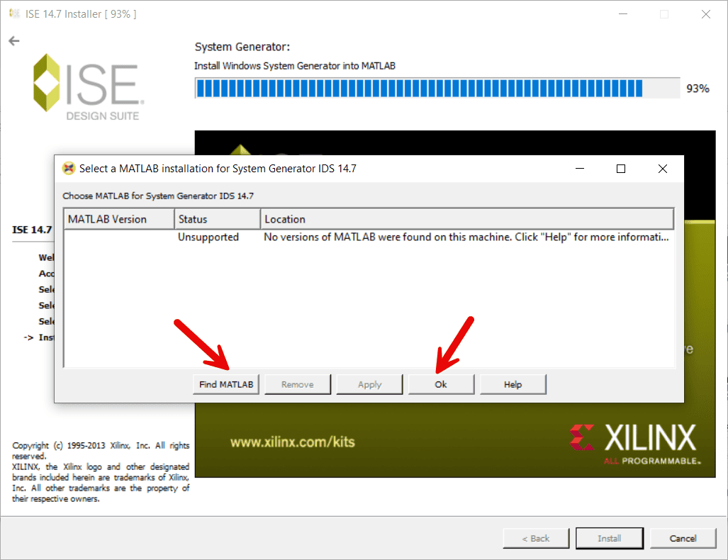Screen dimensions: 728x560
Task: Click the Remove button in the dialog
Action: [297, 383]
